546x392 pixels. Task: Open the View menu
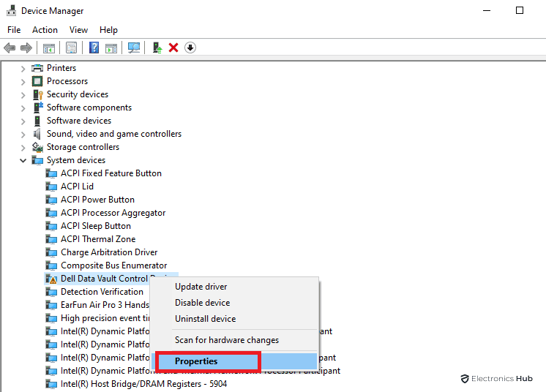point(78,30)
